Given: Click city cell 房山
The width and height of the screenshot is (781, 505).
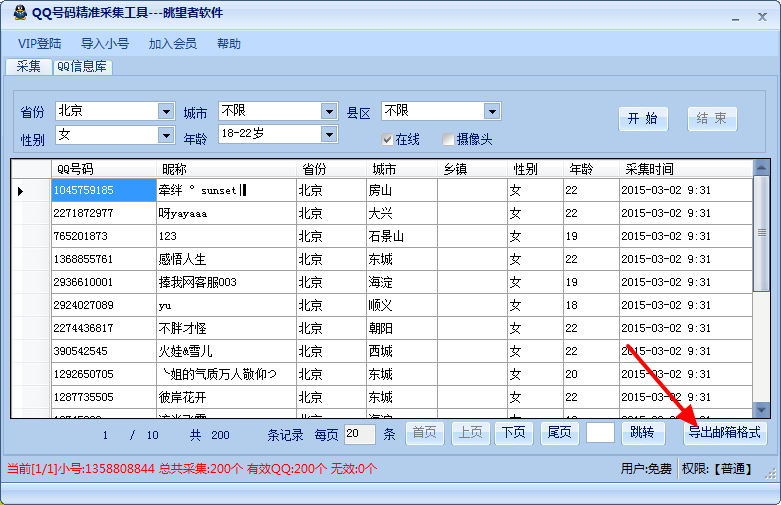Looking at the screenshot, I should coord(402,190).
